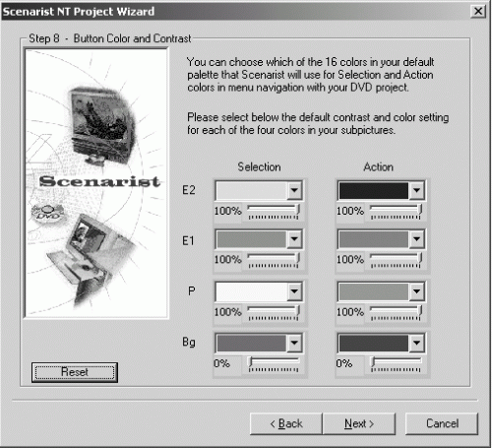Click the E2 Action black color swatch

(x=374, y=190)
